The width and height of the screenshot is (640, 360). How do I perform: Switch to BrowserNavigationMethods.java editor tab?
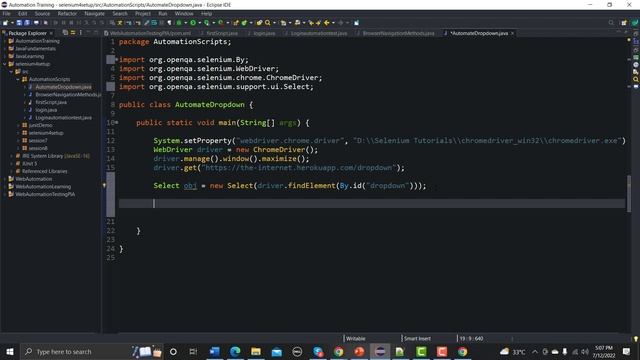398,33
